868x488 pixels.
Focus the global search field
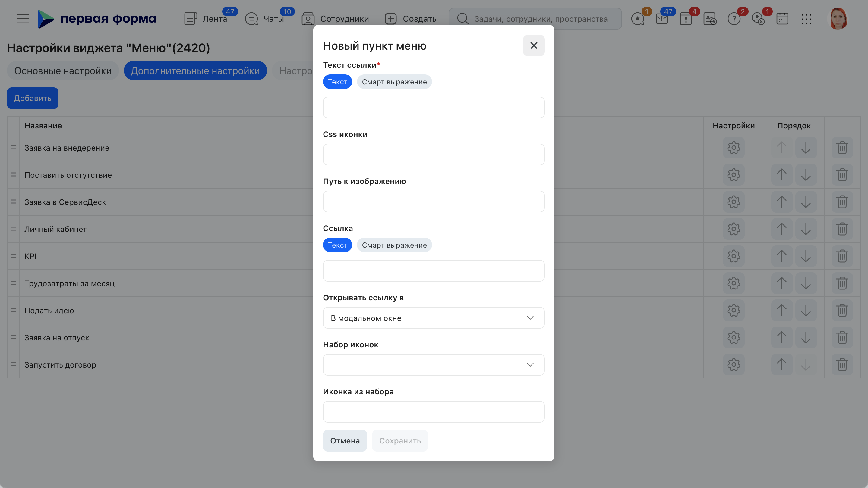click(535, 19)
